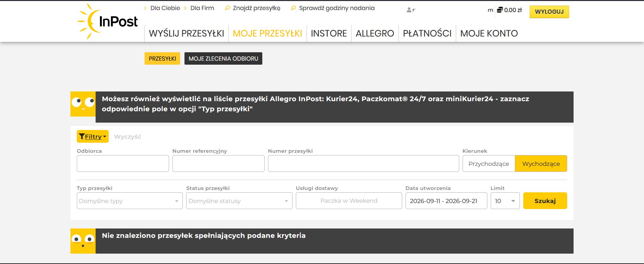Open the Typ przesyłki dropdown
Screen dimensions: 644x264
(130, 201)
